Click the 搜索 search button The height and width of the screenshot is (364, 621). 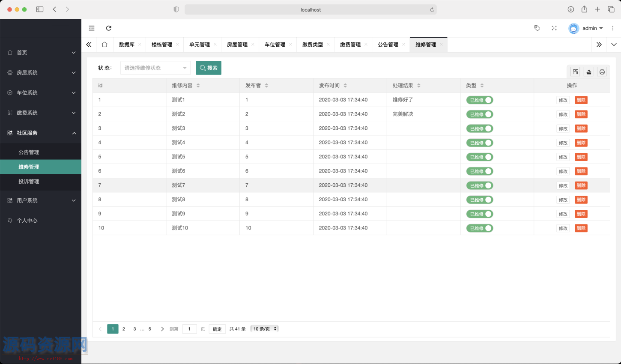point(209,68)
